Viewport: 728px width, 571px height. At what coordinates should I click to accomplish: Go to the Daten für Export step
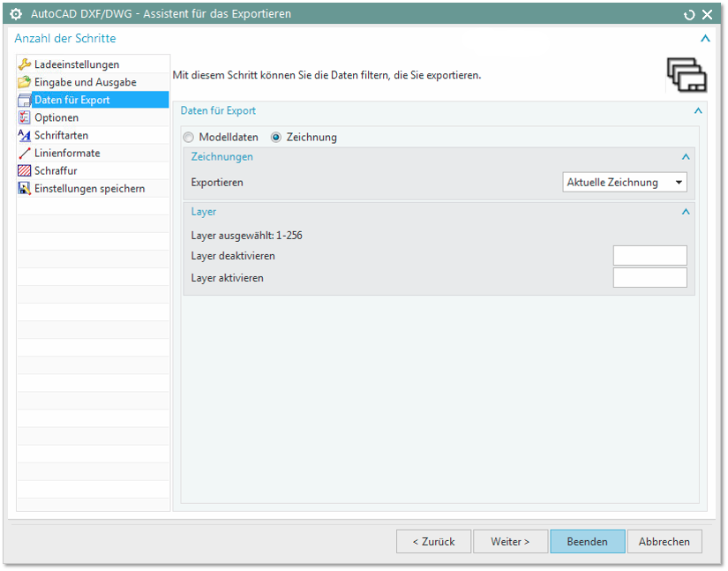(x=72, y=100)
